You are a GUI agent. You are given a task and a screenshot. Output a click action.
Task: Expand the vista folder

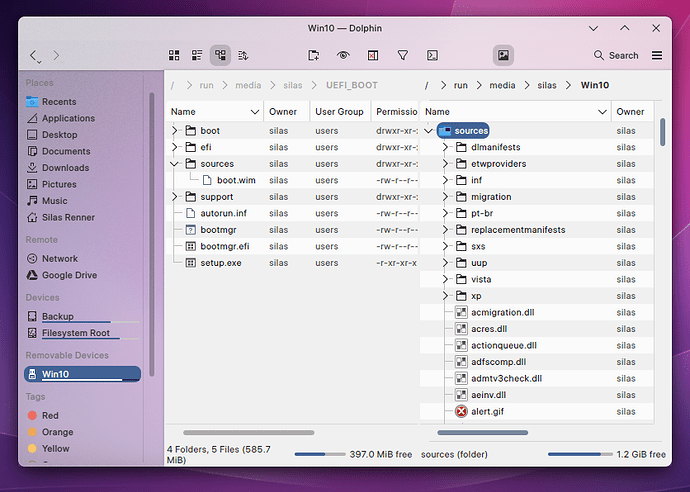click(445, 279)
